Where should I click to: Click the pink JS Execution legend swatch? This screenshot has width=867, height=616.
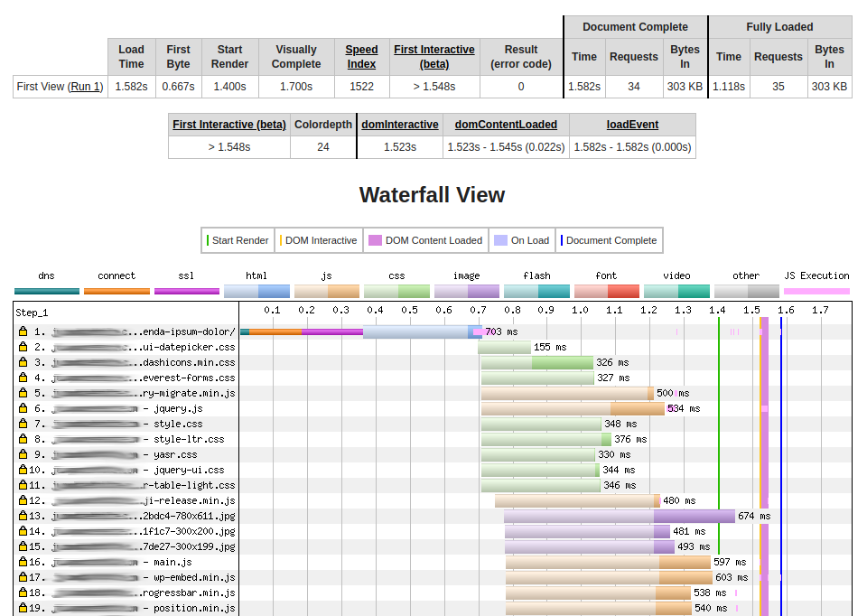click(816, 290)
